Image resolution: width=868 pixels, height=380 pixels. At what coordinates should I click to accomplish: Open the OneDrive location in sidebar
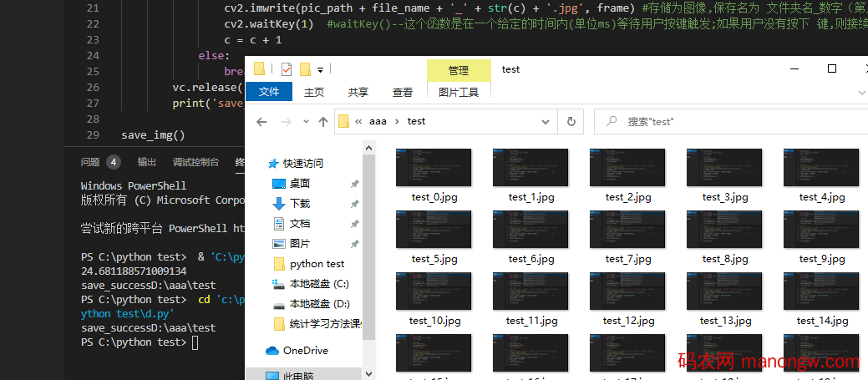(x=305, y=351)
